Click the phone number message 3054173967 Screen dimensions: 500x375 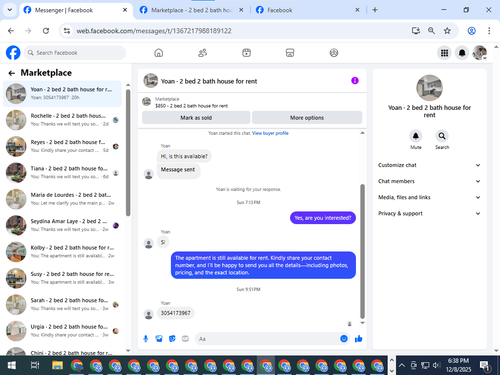pos(176,313)
